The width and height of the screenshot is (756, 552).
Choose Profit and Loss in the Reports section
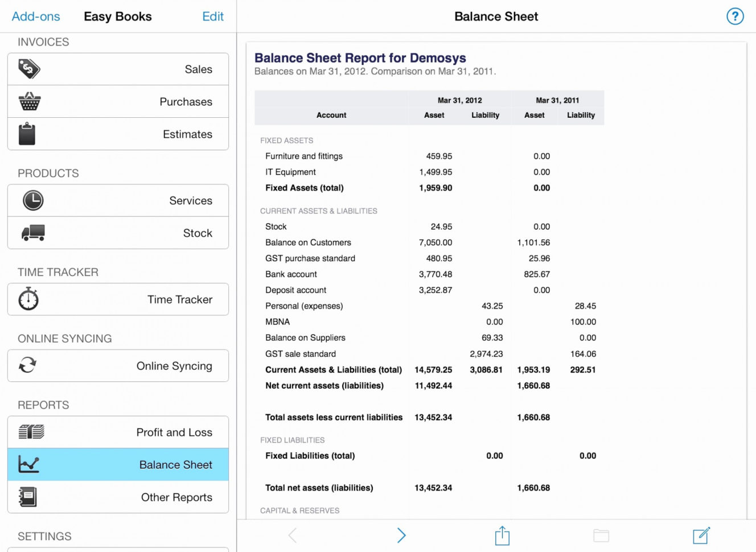pyautogui.click(x=174, y=432)
